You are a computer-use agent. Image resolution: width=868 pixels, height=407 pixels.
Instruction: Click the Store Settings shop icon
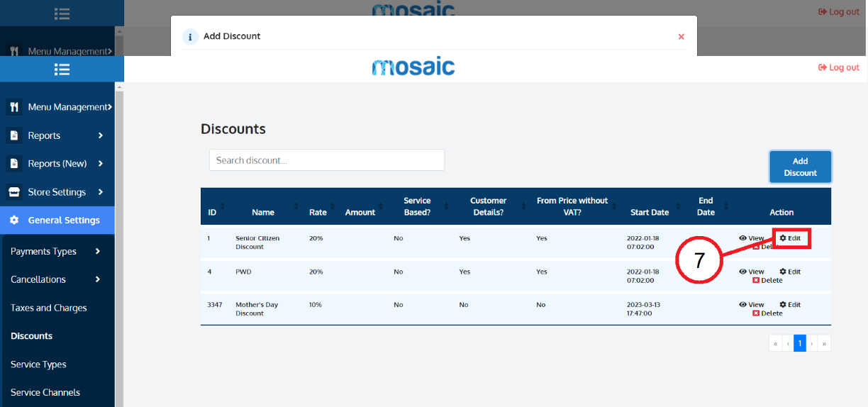(14, 192)
